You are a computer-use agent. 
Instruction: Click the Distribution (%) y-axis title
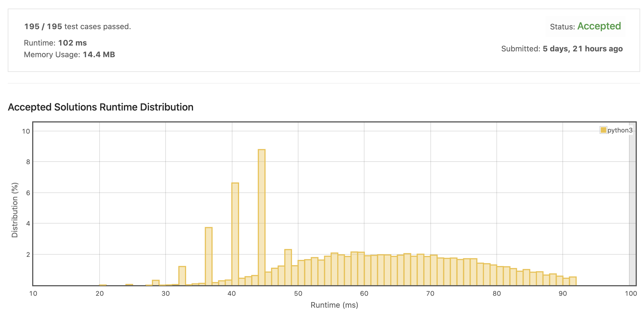(x=15, y=210)
